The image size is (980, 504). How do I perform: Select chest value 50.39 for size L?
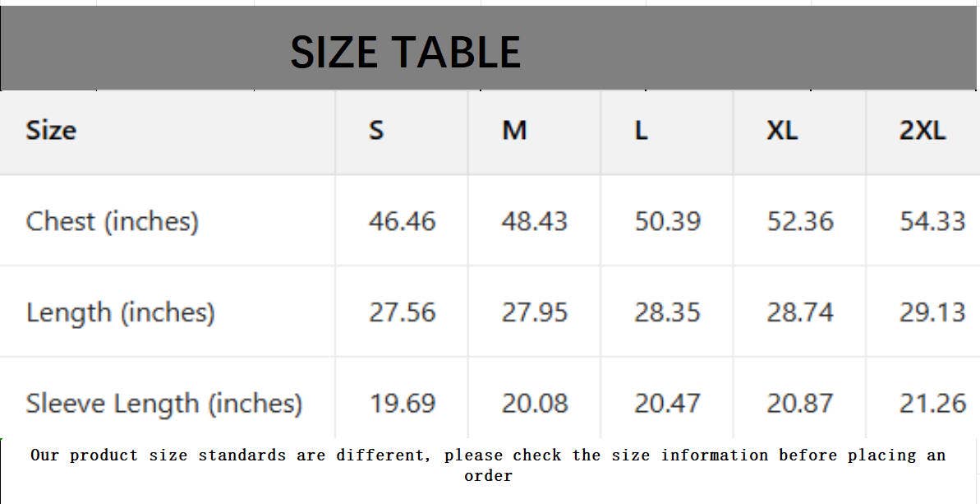pos(667,221)
